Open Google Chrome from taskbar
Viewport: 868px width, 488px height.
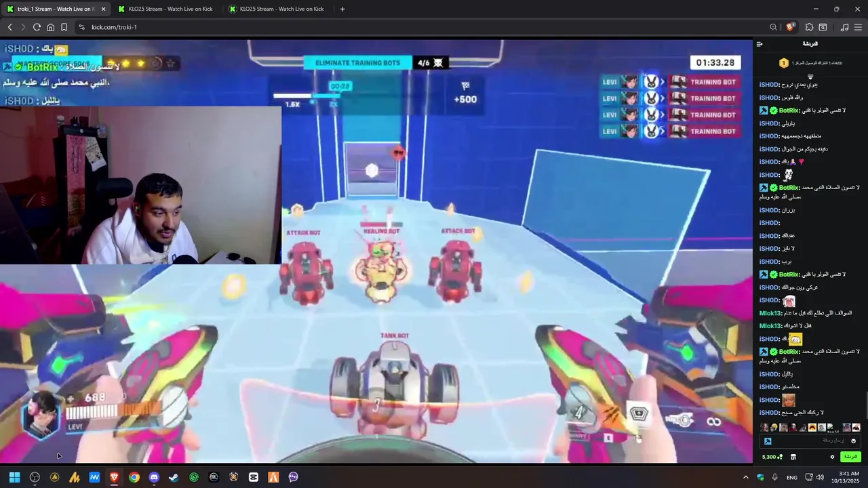(134, 477)
